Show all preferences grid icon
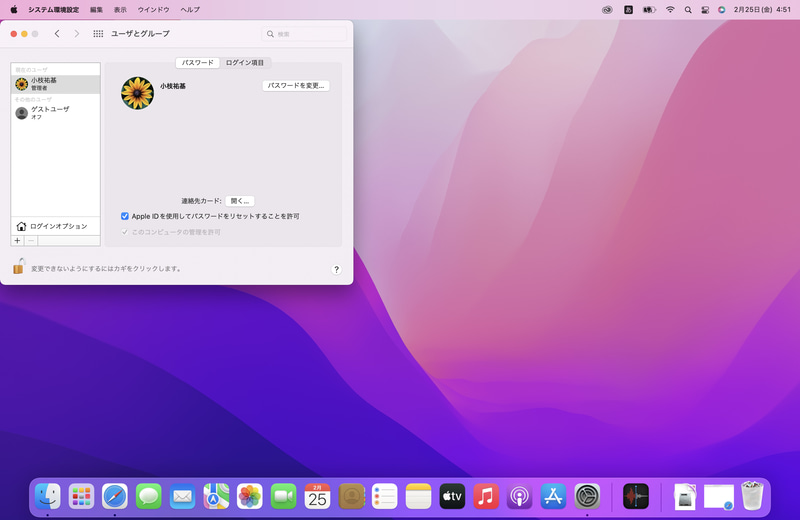Screen dimensions: 800x520 [x=98, y=34]
